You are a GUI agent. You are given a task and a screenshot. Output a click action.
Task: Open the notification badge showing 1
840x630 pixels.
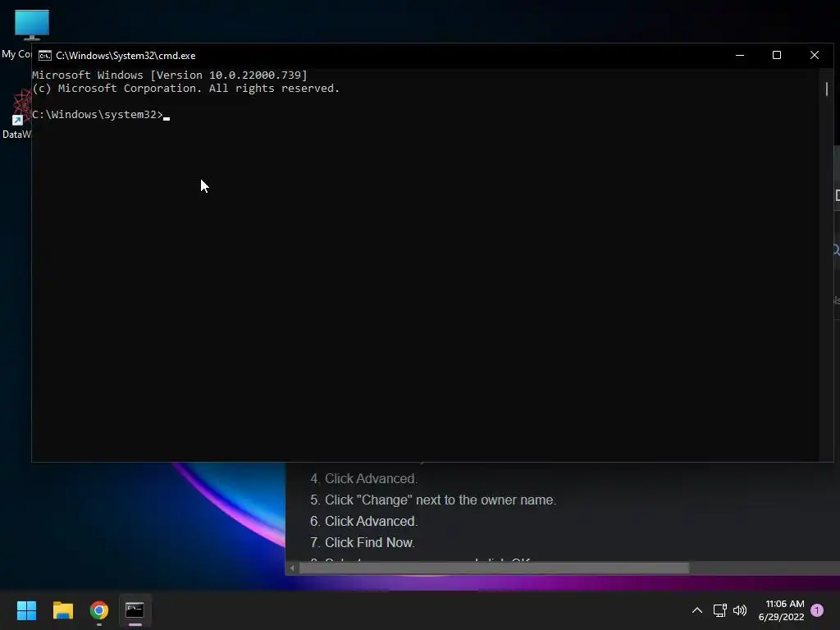click(817, 610)
